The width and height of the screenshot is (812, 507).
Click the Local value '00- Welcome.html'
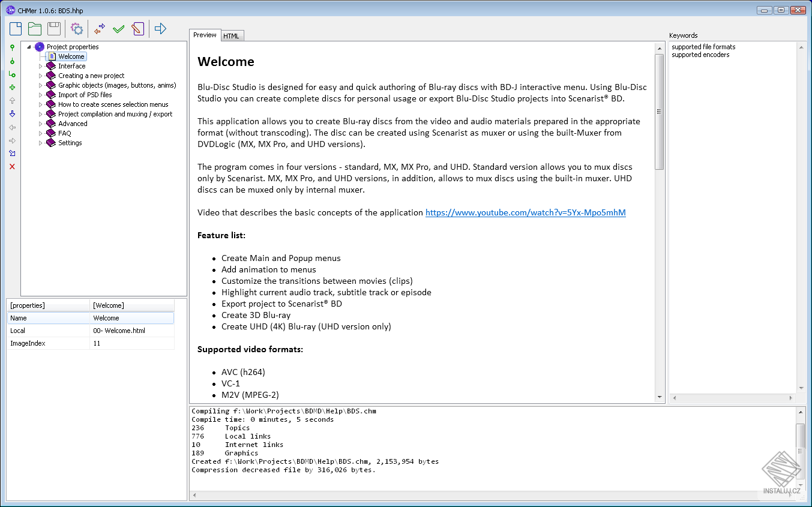(x=132, y=331)
